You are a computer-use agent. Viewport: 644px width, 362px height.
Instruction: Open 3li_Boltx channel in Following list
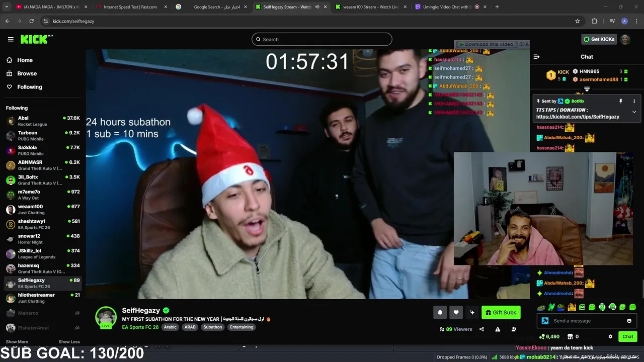[x=43, y=180]
